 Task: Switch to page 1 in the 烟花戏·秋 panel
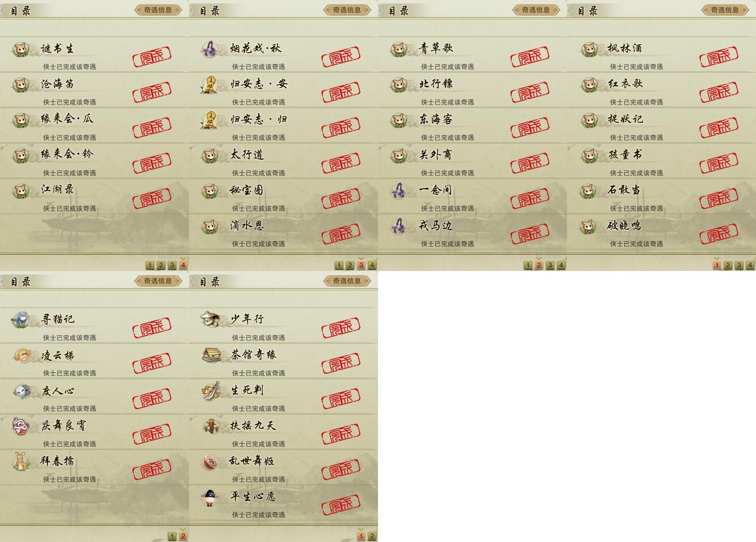(339, 265)
